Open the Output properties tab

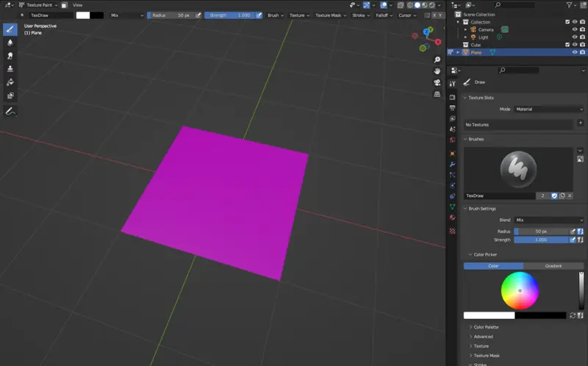click(452, 108)
